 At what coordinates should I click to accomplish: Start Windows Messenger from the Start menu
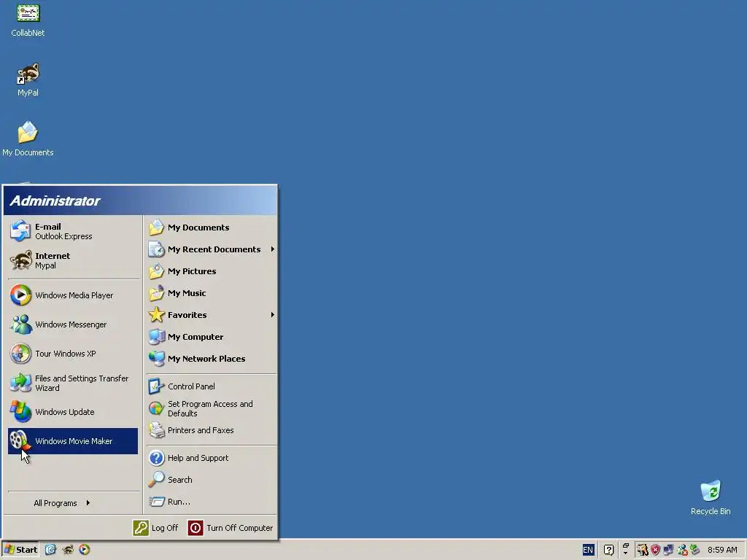(x=73, y=324)
